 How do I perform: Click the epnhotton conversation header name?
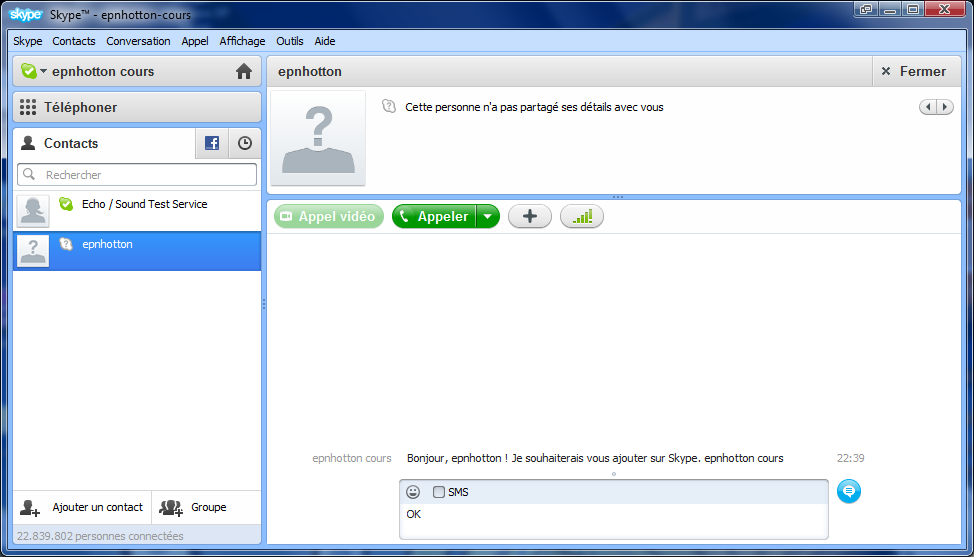click(x=310, y=71)
